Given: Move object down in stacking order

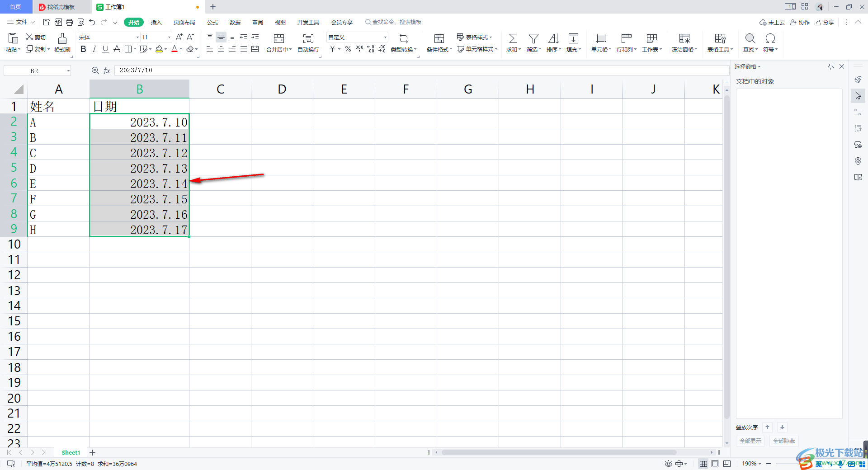Looking at the screenshot, I should tap(782, 427).
